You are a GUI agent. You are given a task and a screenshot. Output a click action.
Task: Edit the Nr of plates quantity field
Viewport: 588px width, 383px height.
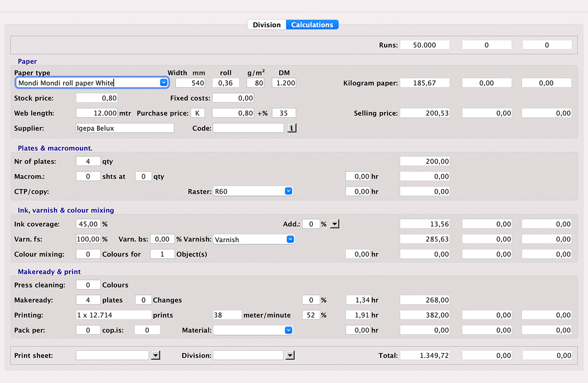[x=88, y=161]
